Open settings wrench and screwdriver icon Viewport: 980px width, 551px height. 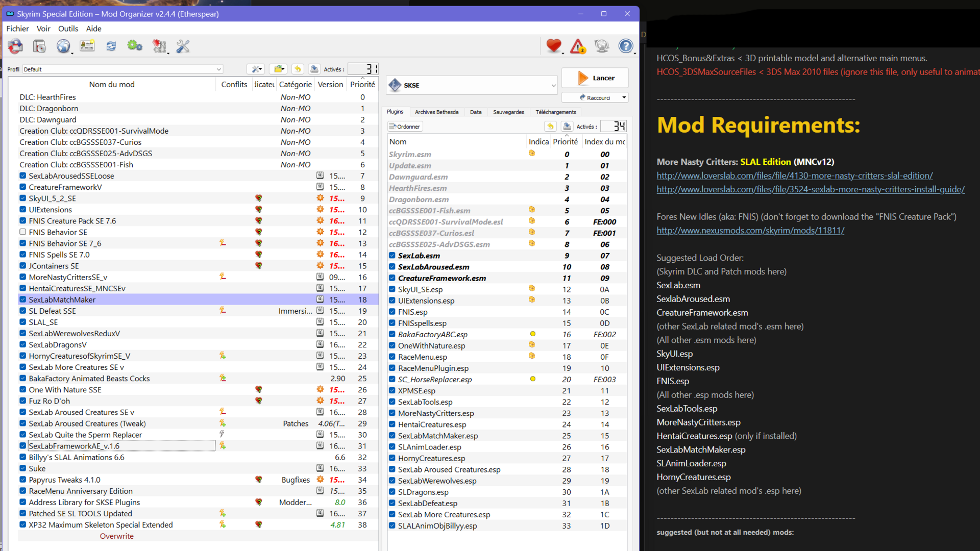pyautogui.click(x=183, y=46)
